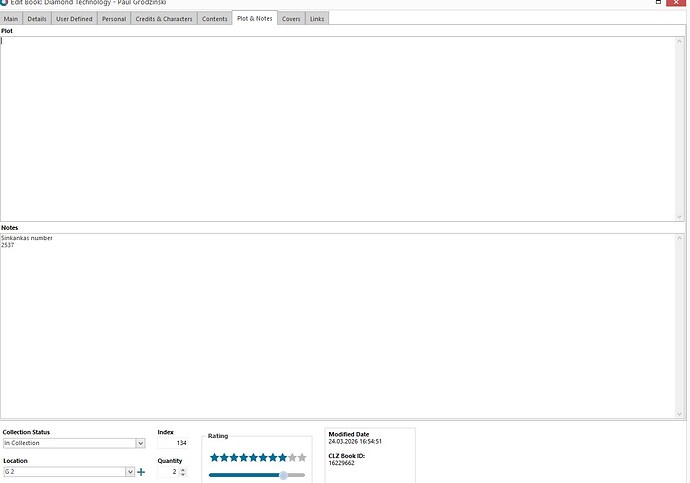This screenshot has height=483, width=690.
Task: Set rating to tenth star
Action: coord(302,457)
